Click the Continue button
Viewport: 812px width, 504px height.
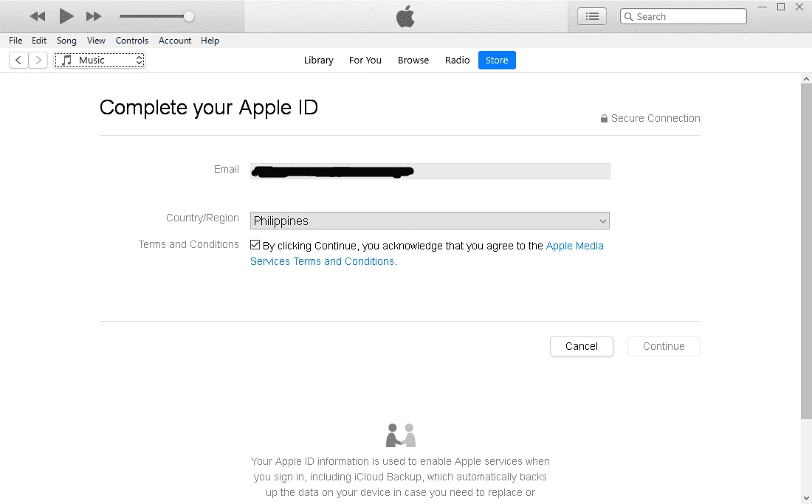pyautogui.click(x=664, y=346)
